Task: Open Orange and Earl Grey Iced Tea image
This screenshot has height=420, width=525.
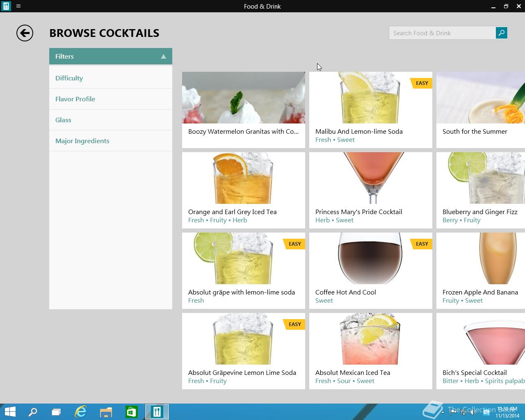Action: coord(244,178)
